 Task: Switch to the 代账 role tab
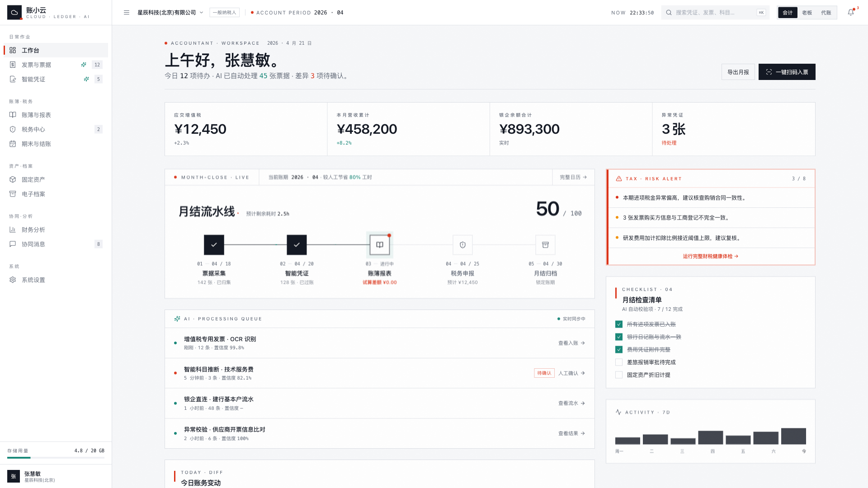tap(826, 13)
